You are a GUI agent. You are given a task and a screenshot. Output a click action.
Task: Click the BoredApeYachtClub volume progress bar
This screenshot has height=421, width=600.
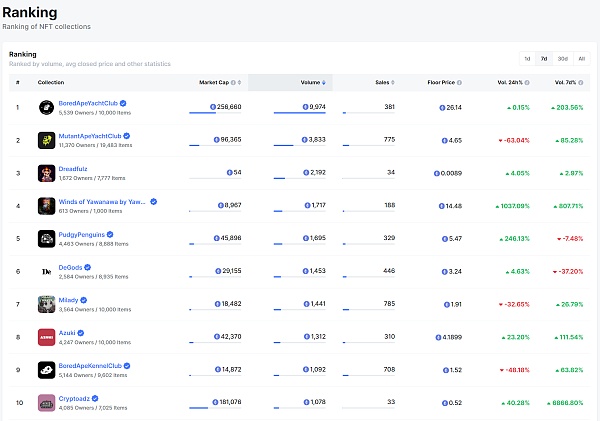point(299,113)
